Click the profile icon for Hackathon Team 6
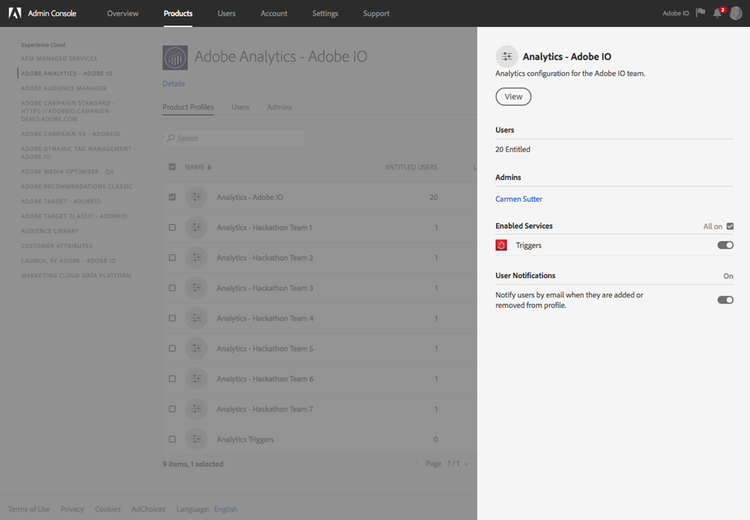Viewport: 750px width, 520px height. (196, 378)
